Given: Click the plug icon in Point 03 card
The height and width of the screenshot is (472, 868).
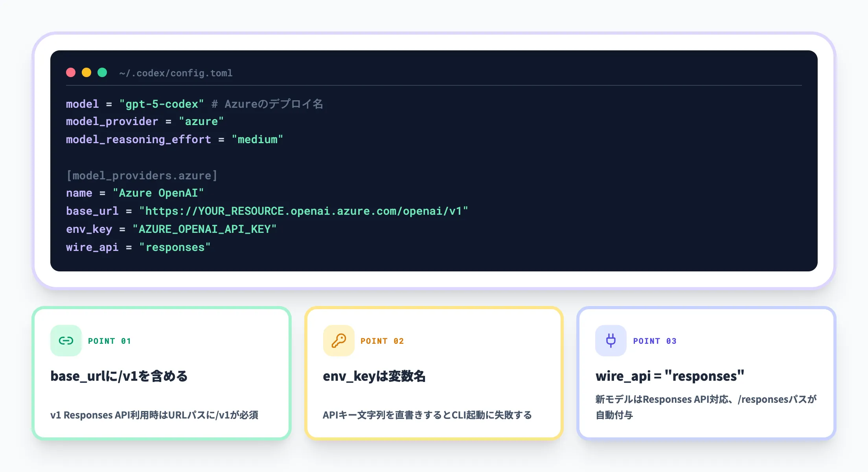Looking at the screenshot, I should pyautogui.click(x=611, y=341).
